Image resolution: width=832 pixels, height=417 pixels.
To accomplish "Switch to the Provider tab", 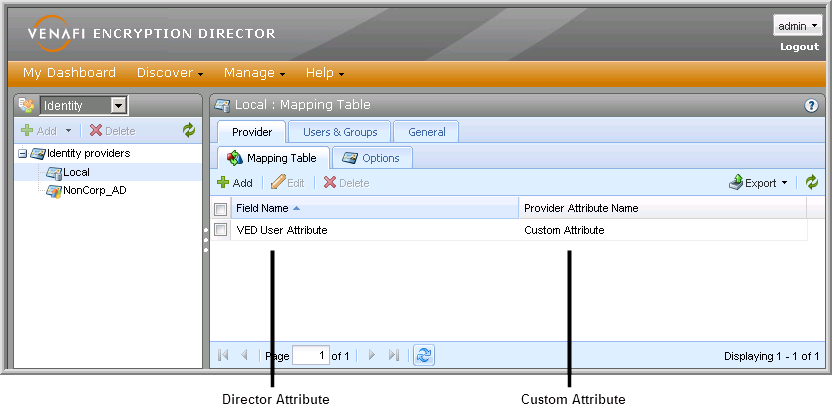I will click(x=252, y=132).
